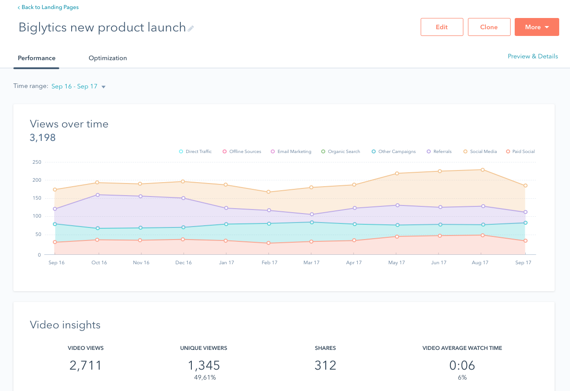Click the Referrals data point at Mar 17
This screenshot has height=391, width=570.
pyautogui.click(x=312, y=214)
